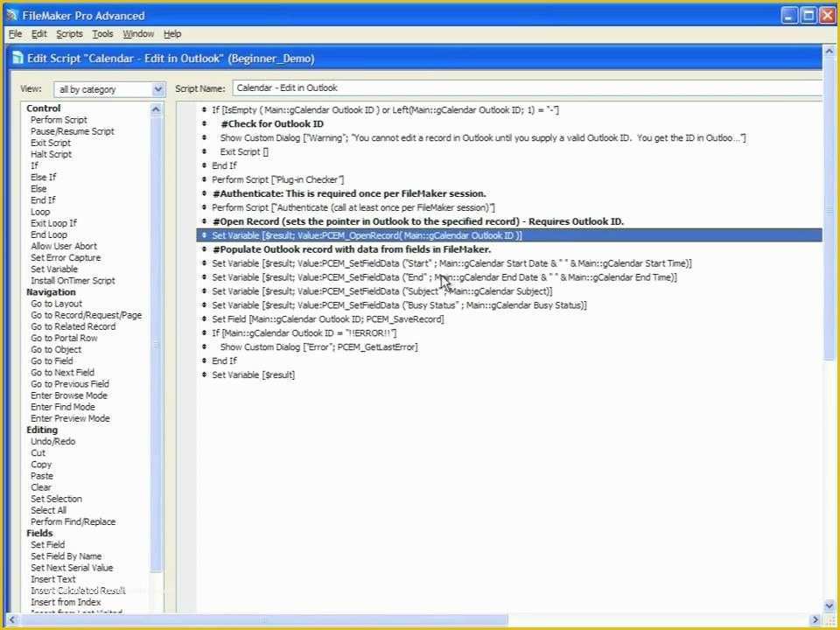
Task: Select the Enter Browse Mode step
Action: [68, 395]
